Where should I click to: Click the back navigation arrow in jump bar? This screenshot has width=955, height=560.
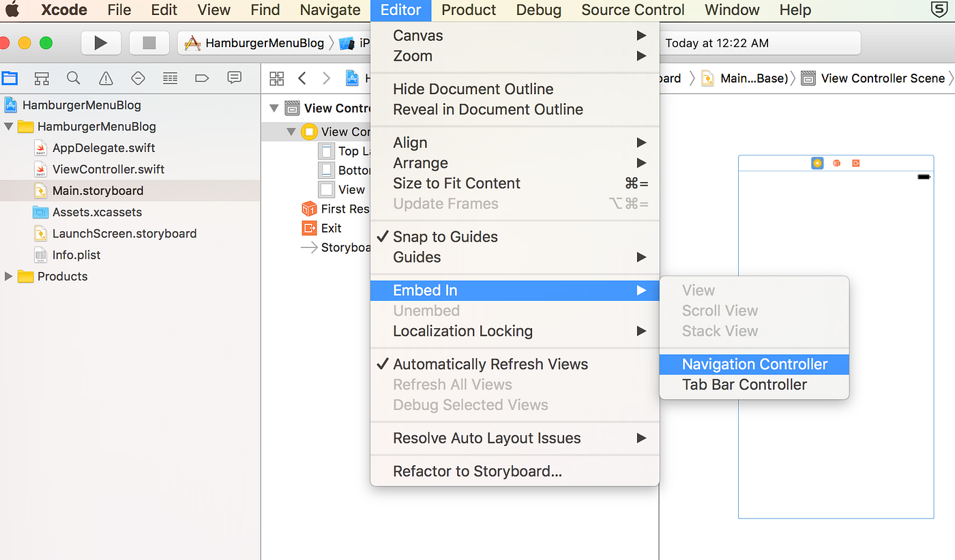302,78
